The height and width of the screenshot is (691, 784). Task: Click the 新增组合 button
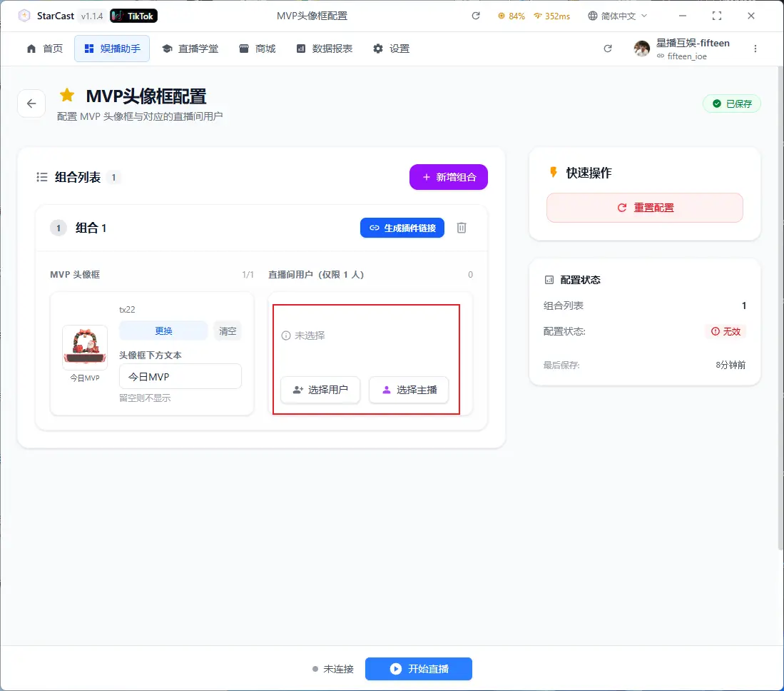tap(448, 177)
